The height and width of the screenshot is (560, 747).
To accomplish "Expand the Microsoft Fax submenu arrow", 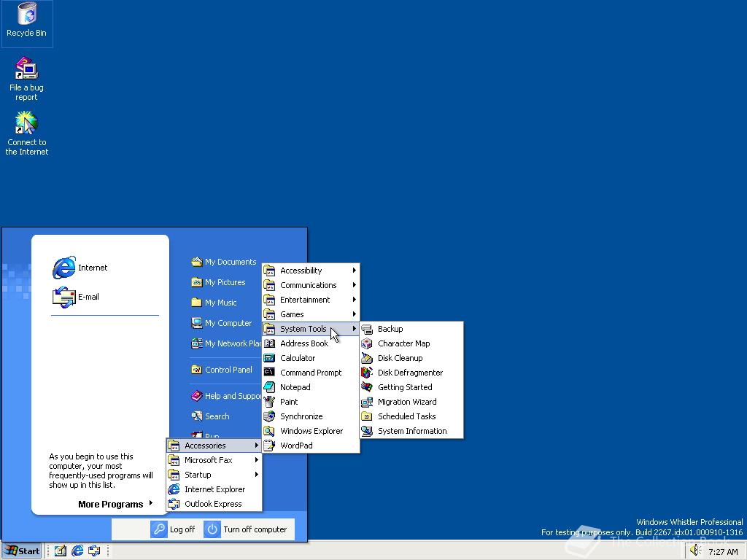I will coord(256,460).
